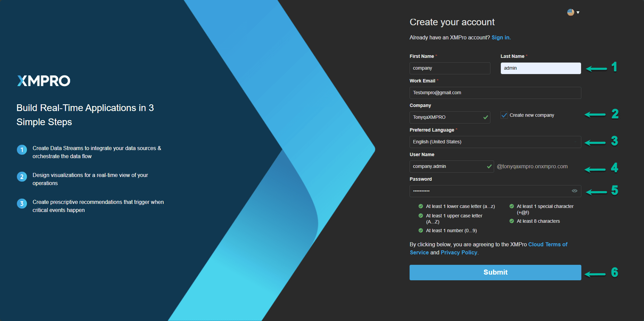Click the First Name input field
644x321 pixels.
click(x=449, y=68)
